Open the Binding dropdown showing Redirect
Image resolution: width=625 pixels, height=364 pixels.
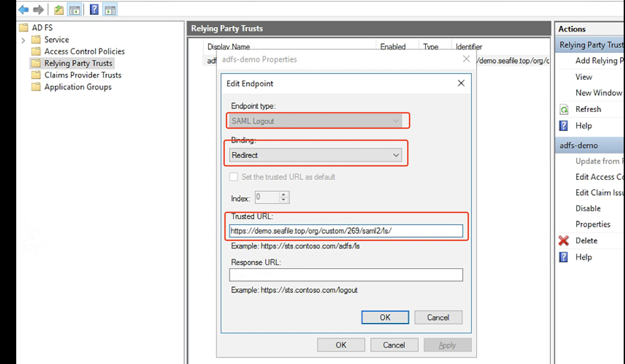click(x=315, y=155)
